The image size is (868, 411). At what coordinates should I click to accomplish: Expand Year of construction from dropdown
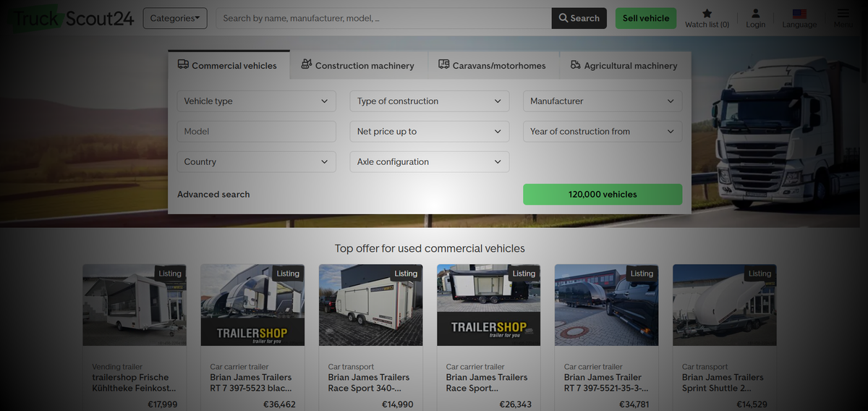[x=603, y=132]
